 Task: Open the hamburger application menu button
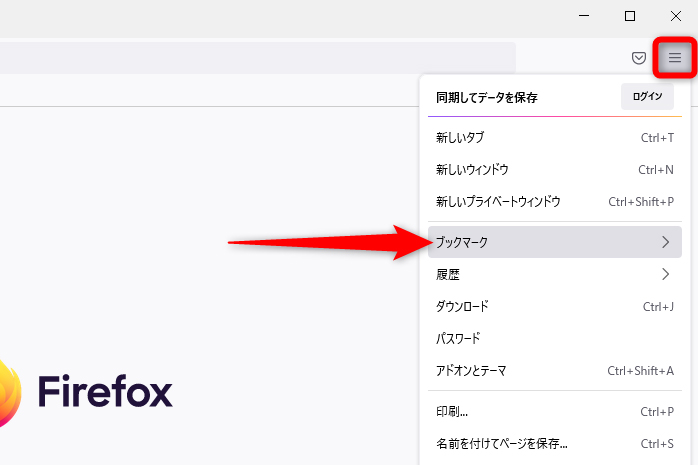coord(674,57)
